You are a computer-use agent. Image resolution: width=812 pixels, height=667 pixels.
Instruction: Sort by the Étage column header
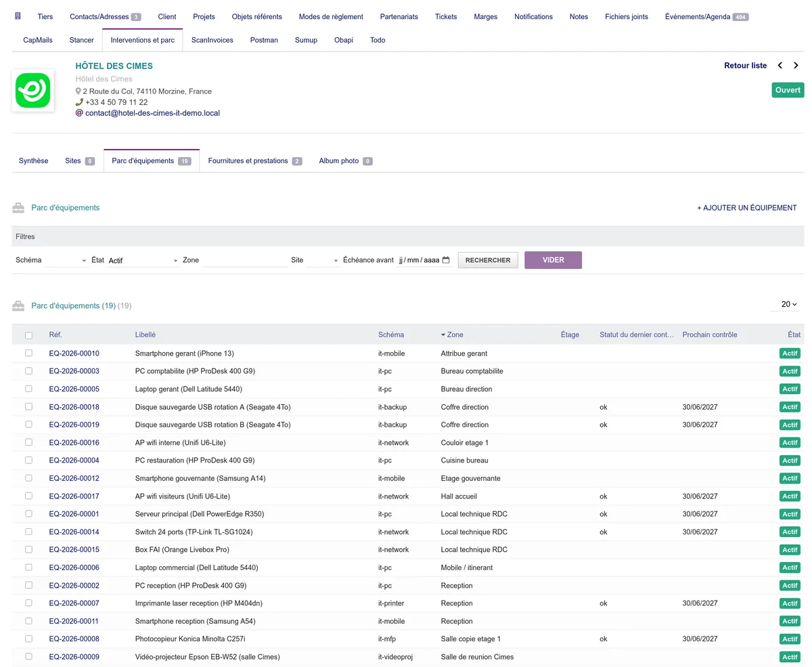570,335
